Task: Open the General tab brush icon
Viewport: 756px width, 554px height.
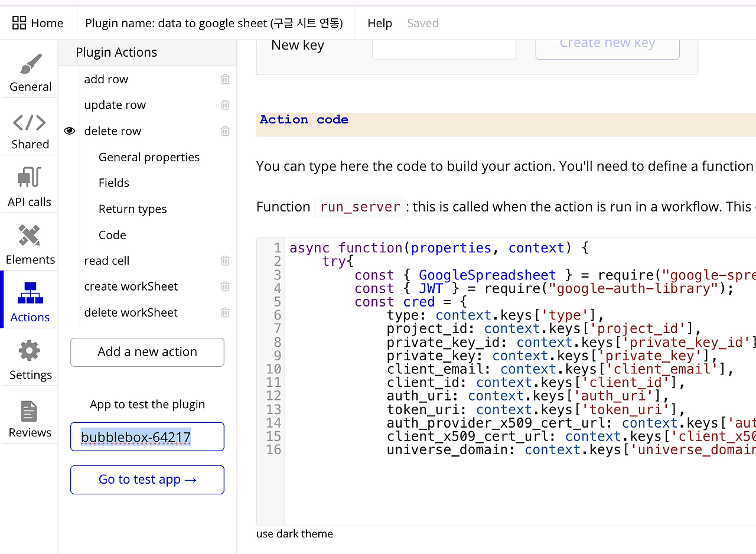Action: click(x=30, y=64)
